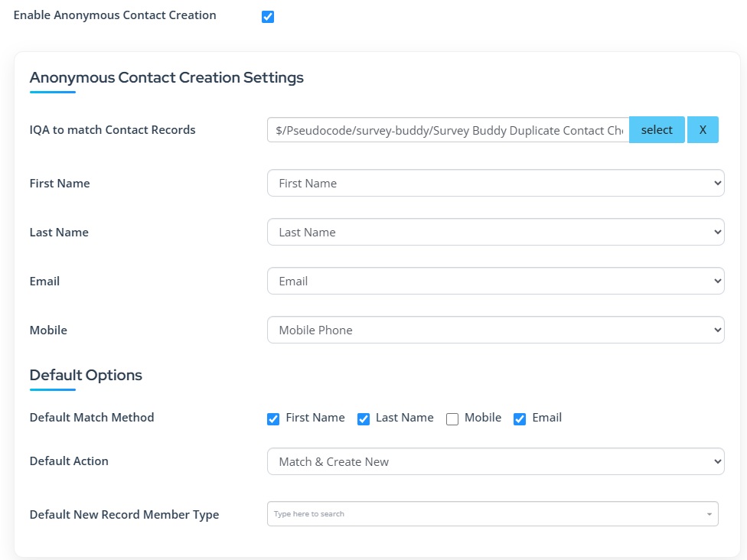Enable Mobile match method checkbox

452,419
